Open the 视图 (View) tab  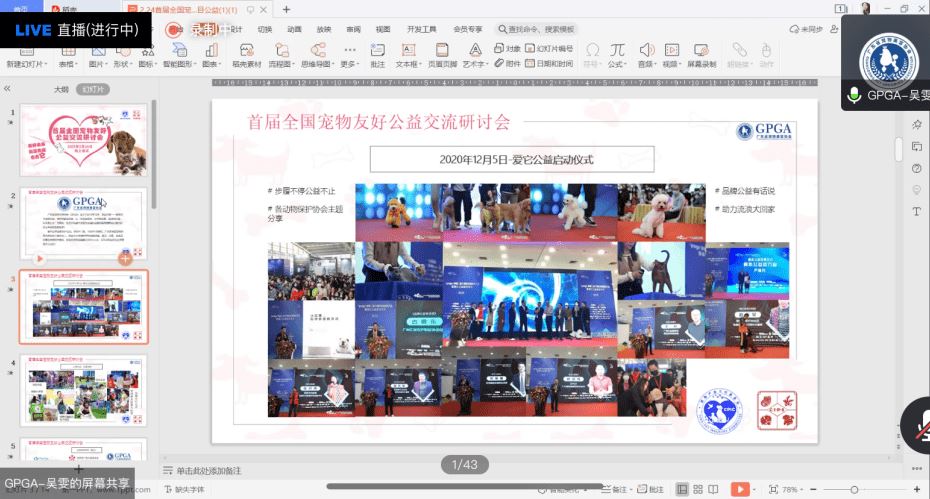coord(383,29)
